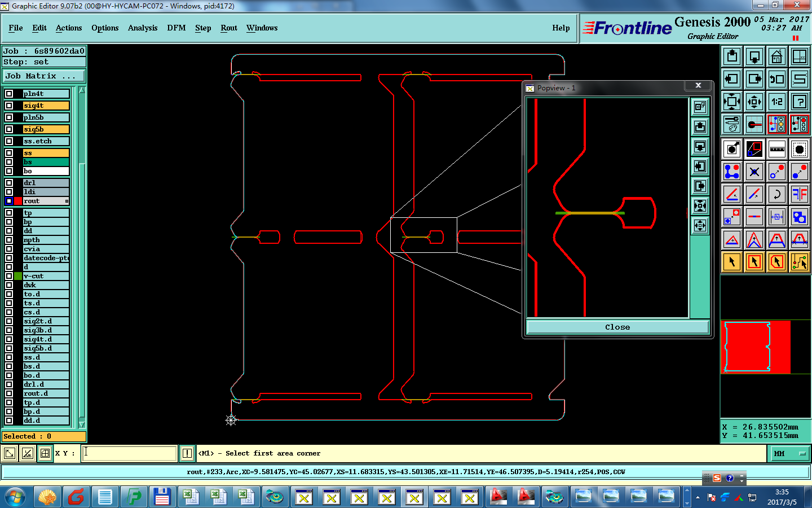Screen dimensions: 812x508
Task: Select the polygon area select tool
Action: pyautogui.click(x=776, y=262)
